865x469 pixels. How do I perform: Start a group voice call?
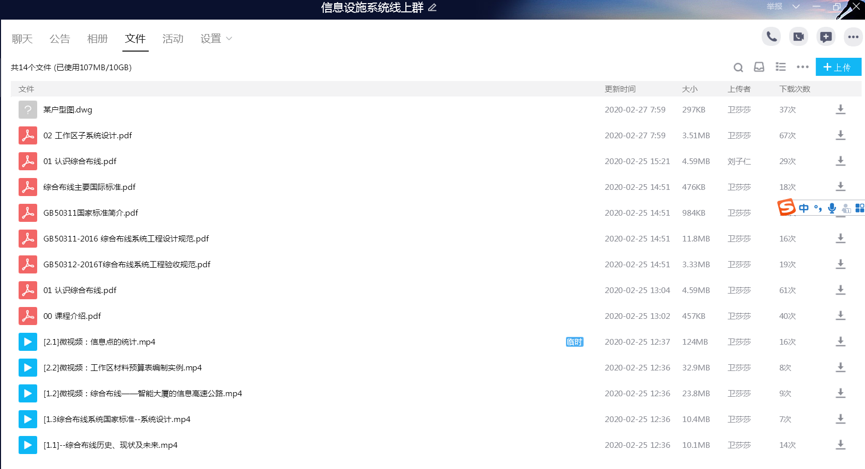pyautogui.click(x=771, y=37)
